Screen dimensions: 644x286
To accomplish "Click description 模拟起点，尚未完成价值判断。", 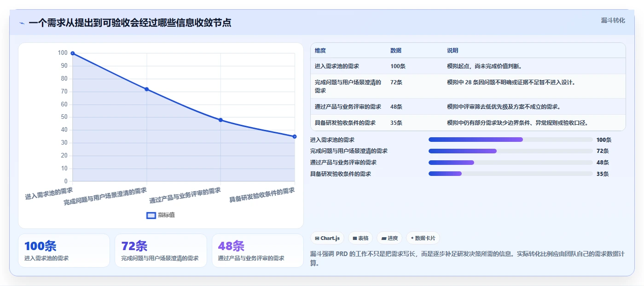I will click(x=484, y=66).
